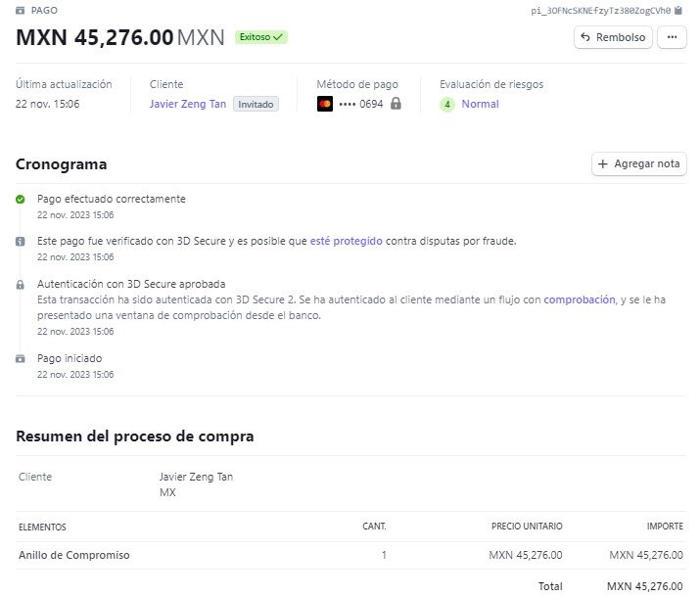Click unit price MXN 45,276.00 in item row
This screenshot has width=700, height=597.
pyautogui.click(x=526, y=555)
